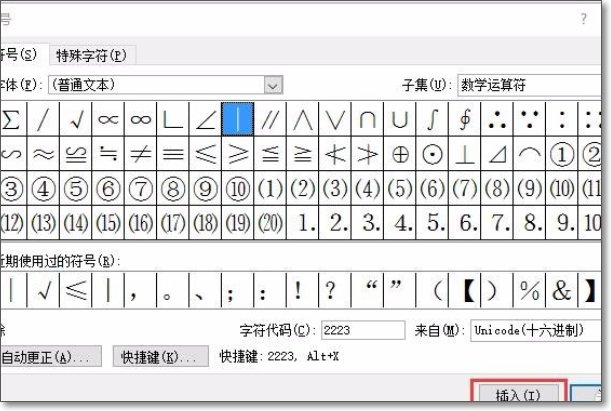
Task: Select the infinity symbol
Action: tap(140, 119)
